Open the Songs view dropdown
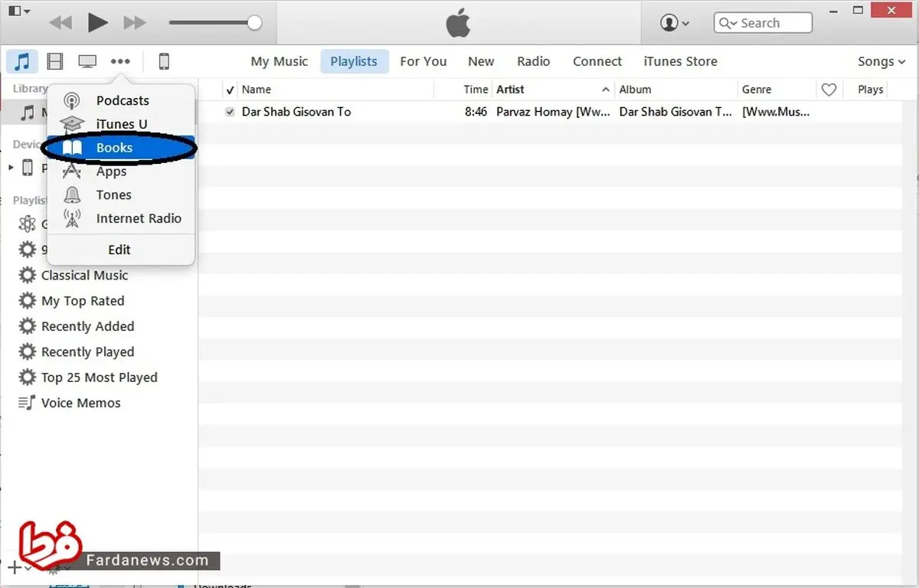Image resolution: width=919 pixels, height=588 pixels. (881, 61)
